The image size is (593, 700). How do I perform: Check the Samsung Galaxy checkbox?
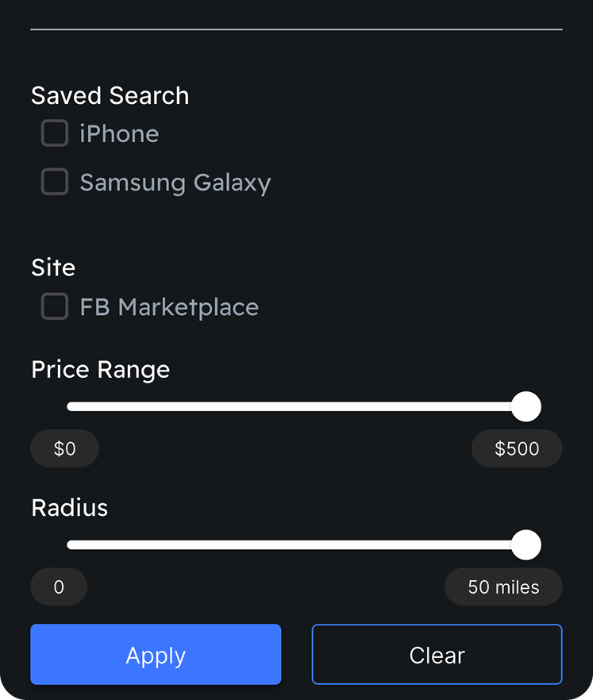[x=55, y=182]
